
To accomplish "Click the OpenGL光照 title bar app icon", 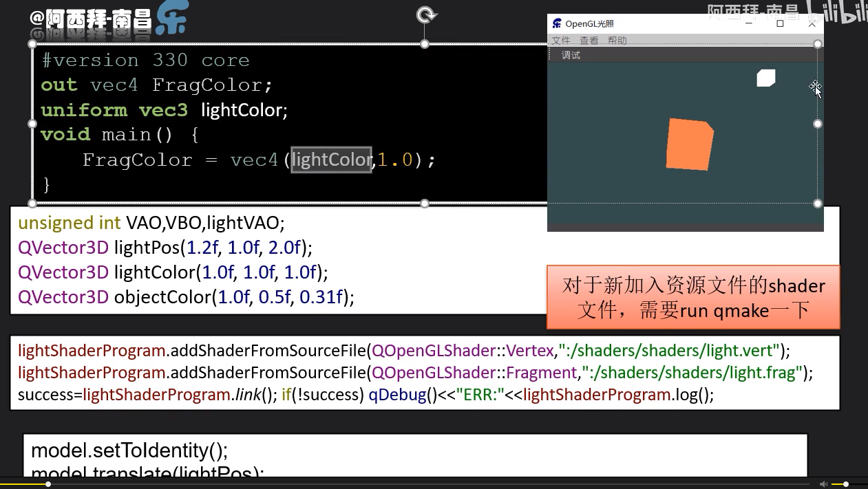I will click(x=555, y=23).
